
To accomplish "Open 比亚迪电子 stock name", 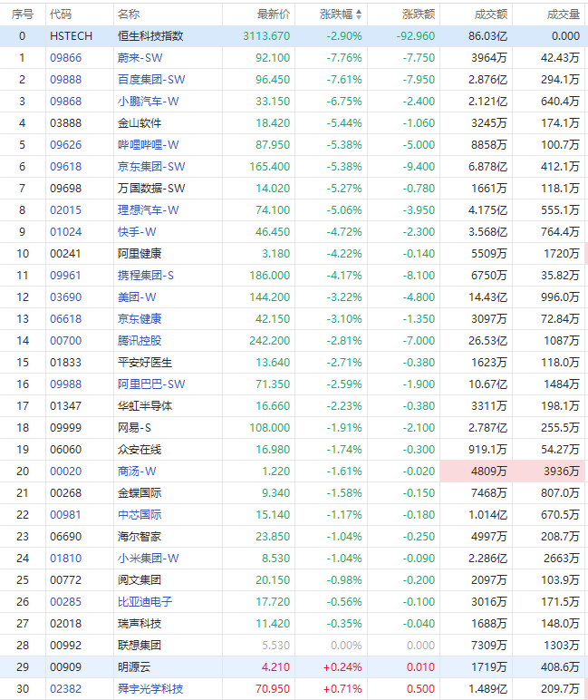I will click(x=145, y=602).
